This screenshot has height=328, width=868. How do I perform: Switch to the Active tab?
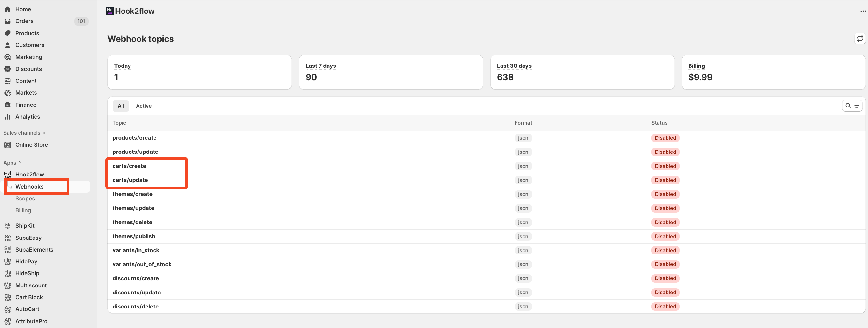[x=144, y=106]
